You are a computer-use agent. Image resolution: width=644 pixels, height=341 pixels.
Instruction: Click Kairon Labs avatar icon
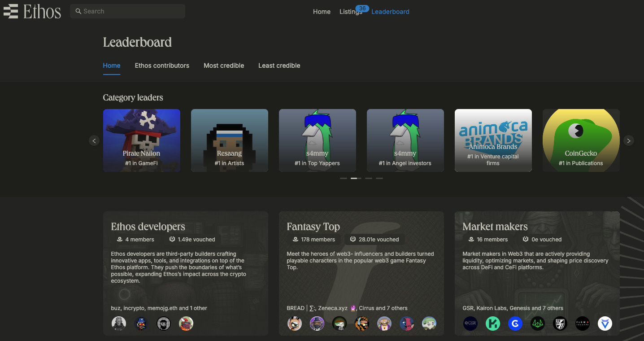(493, 324)
